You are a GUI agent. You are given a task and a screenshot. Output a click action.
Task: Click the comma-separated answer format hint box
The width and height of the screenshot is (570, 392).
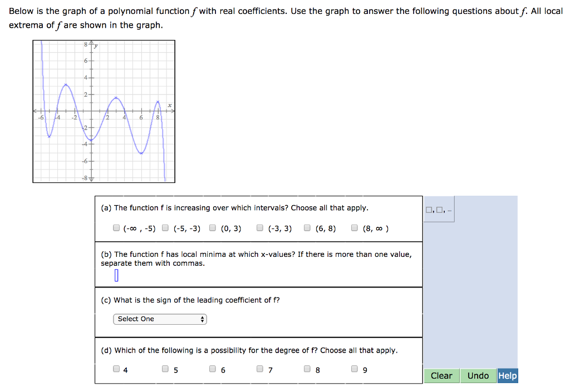[x=439, y=211]
